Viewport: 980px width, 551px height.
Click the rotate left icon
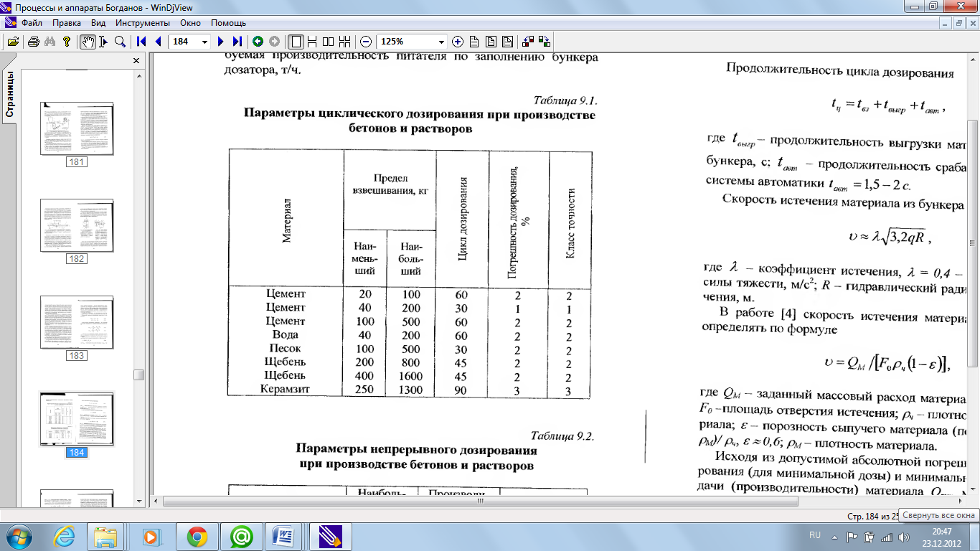(528, 42)
